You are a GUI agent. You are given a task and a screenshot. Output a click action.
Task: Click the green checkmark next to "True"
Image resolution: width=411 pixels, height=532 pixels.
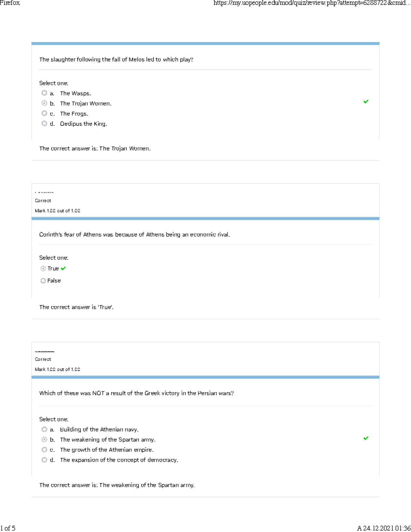pos(63,269)
